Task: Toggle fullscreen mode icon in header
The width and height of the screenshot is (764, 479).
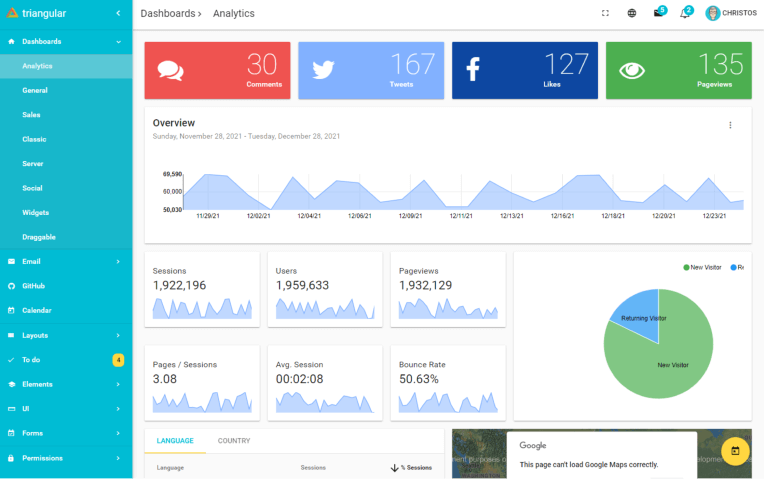Action: [x=605, y=13]
